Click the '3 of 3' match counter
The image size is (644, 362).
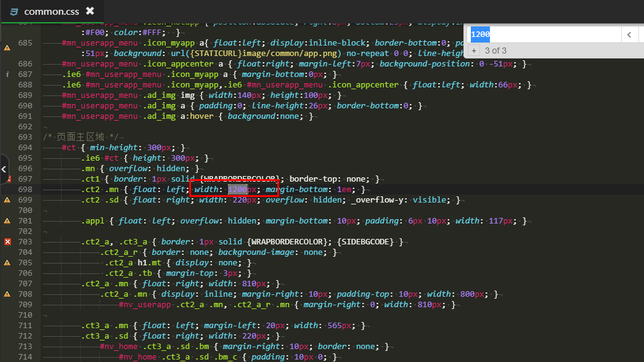(x=495, y=50)
